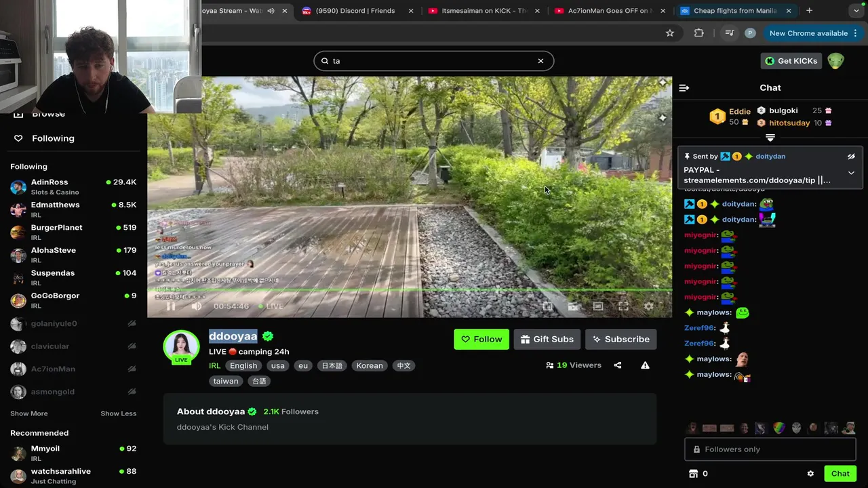This screenshot has width=868, height=488.
Task: Open the video player settings gear
Action: (x=648, y=306)
